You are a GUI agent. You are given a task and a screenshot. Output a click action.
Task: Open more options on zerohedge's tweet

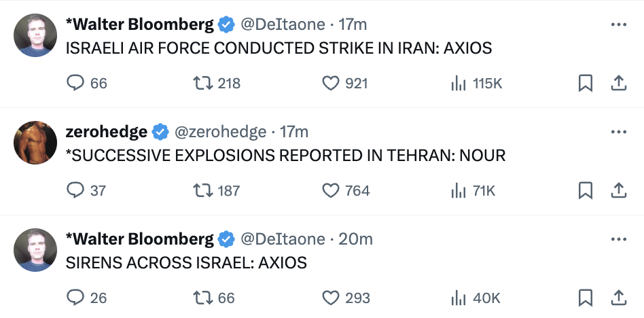pyautogui.click(x=618, y=132)
